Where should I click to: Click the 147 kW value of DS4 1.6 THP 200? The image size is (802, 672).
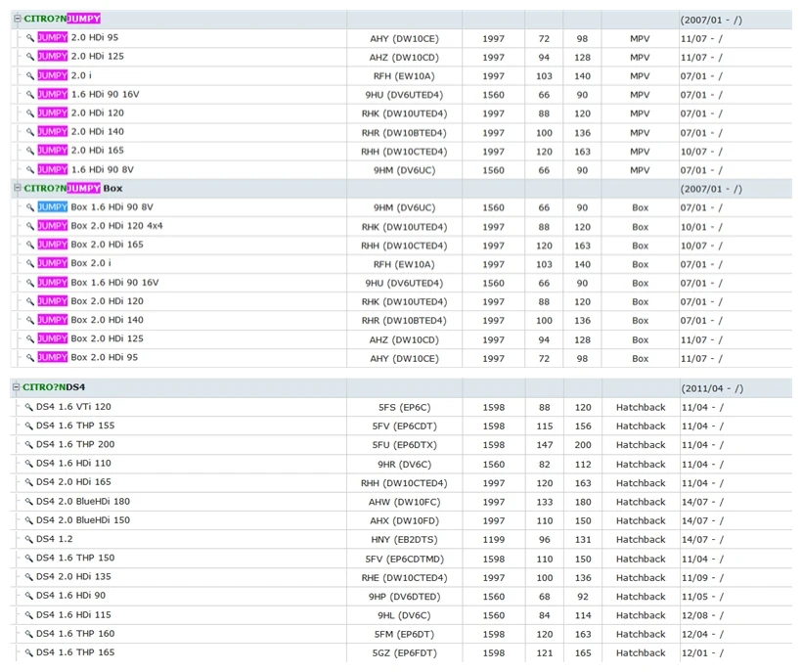[x=544, y=445]
